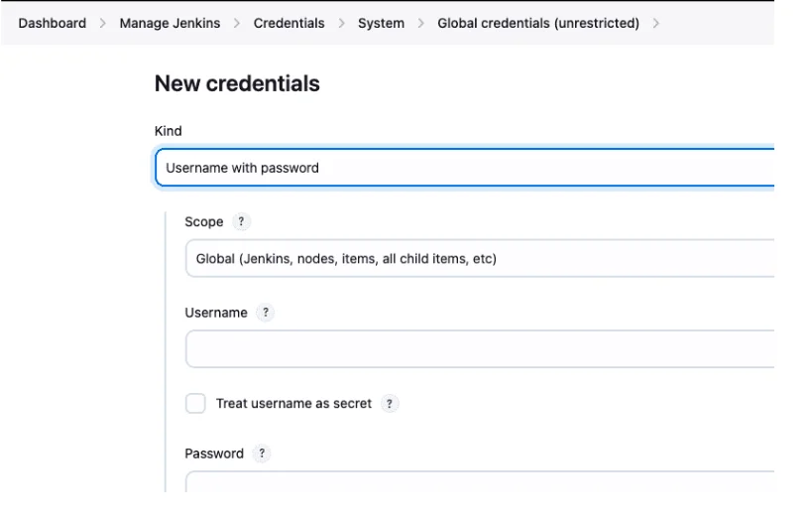Open help for Treat username as secret
812x518 pixels.
click(x=392, y=404)
